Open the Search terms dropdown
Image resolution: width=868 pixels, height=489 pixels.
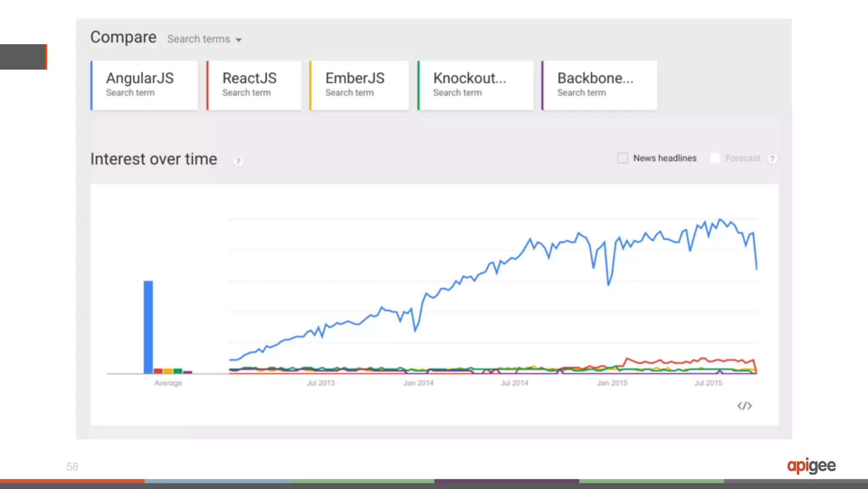coord(204,39)
